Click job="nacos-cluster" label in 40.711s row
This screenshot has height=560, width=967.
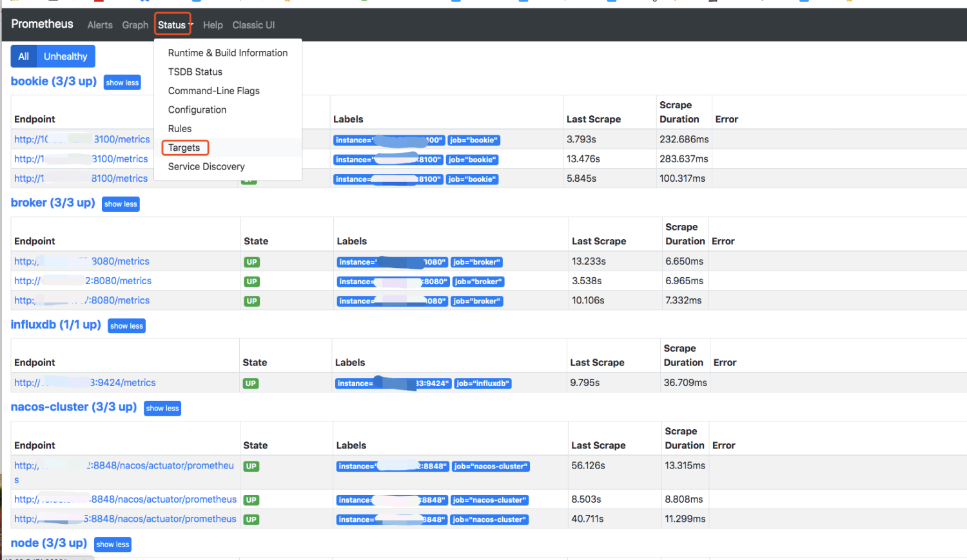coord(489,519)
